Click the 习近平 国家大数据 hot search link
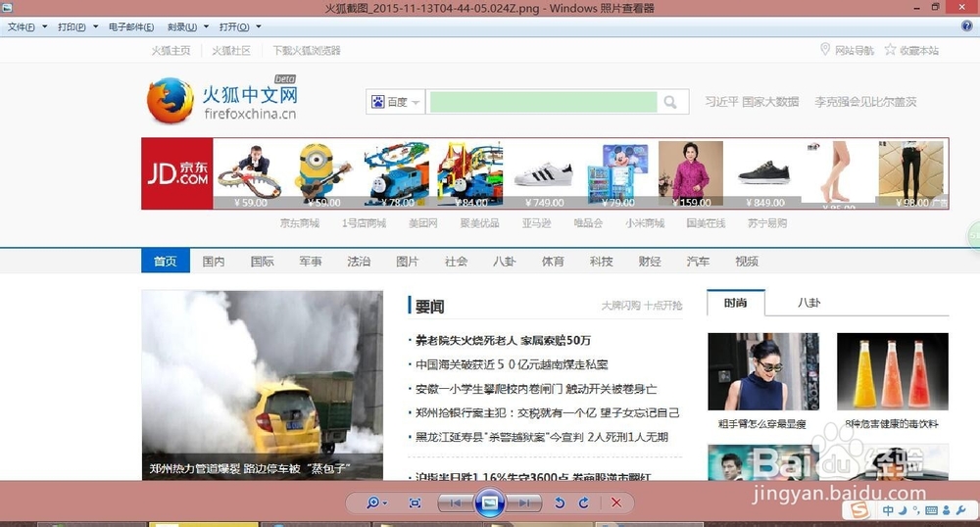The width and height of the screenshot is (980, 527). [x=752, y=102]
